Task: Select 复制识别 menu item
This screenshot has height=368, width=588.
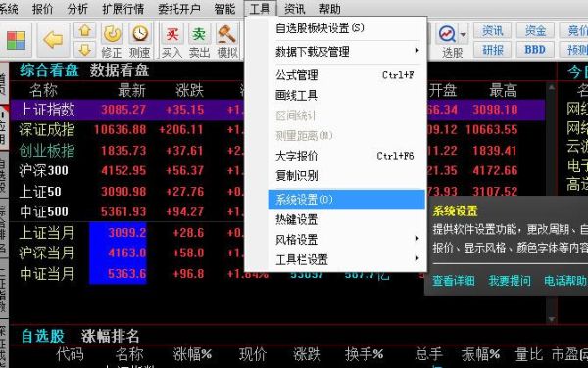Action: tap(347, 175)
